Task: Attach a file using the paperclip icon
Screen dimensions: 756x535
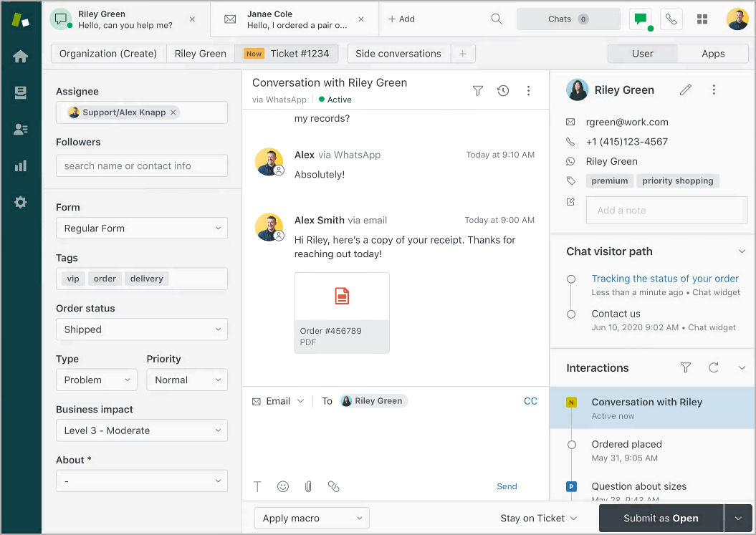Action: click(308, 486)
